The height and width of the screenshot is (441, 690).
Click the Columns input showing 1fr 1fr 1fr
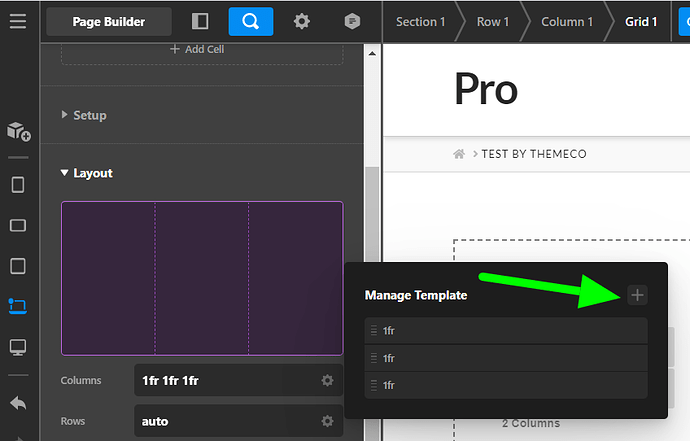(225, 380)
